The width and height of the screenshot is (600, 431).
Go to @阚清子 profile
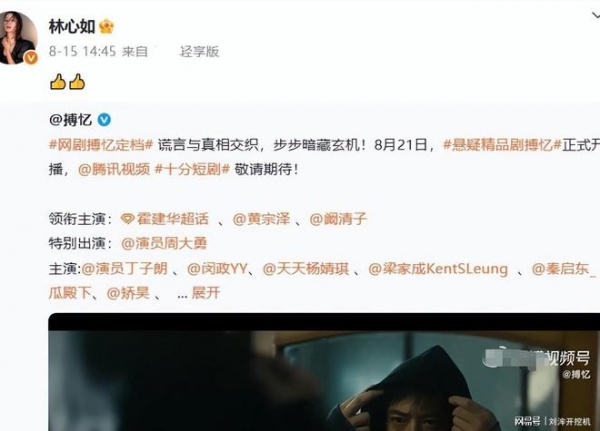(x=338, y=219)
